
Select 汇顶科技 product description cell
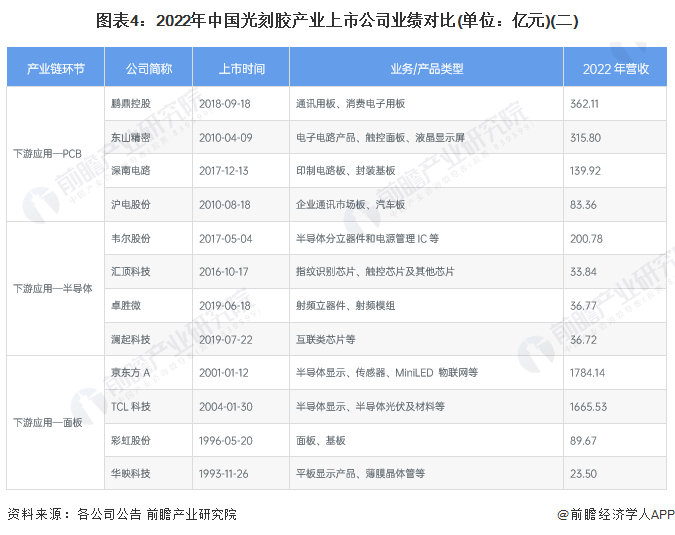427,272
